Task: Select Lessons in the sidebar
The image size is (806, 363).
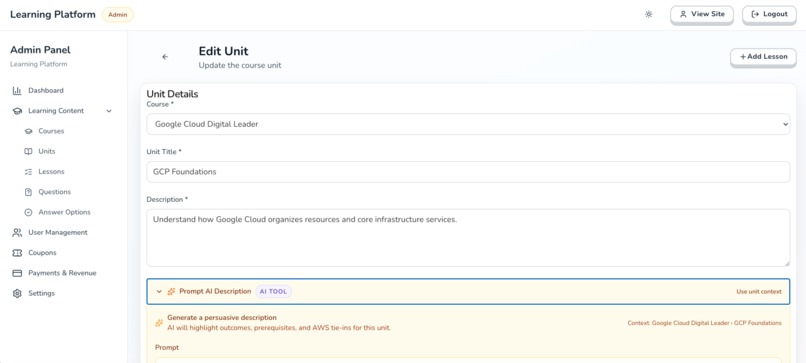Action: (51, 172)
